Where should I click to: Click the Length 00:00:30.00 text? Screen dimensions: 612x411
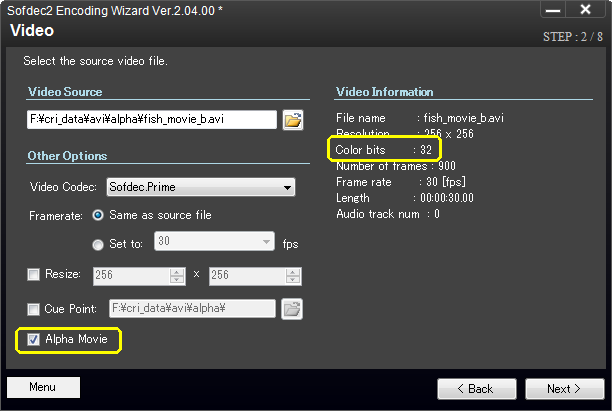[x=405, y=198]
